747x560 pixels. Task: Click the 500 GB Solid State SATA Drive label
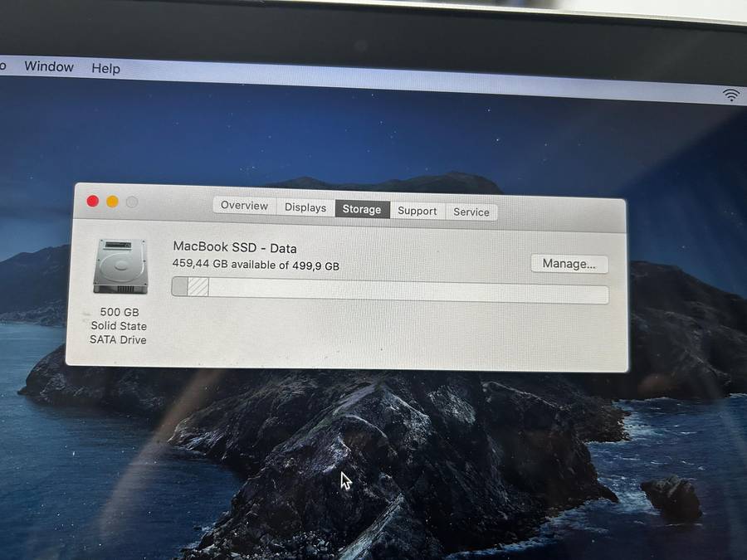click(x=118, y=326)
